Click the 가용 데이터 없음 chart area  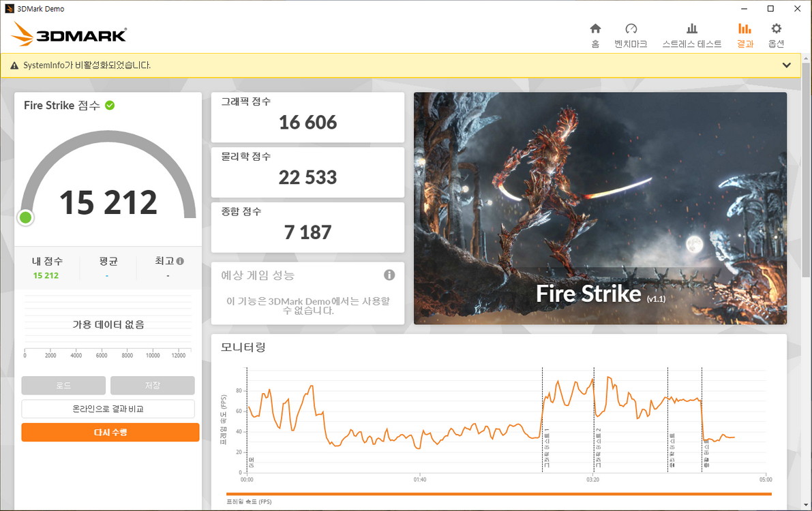pyautogui.click(x=108, y=324)
